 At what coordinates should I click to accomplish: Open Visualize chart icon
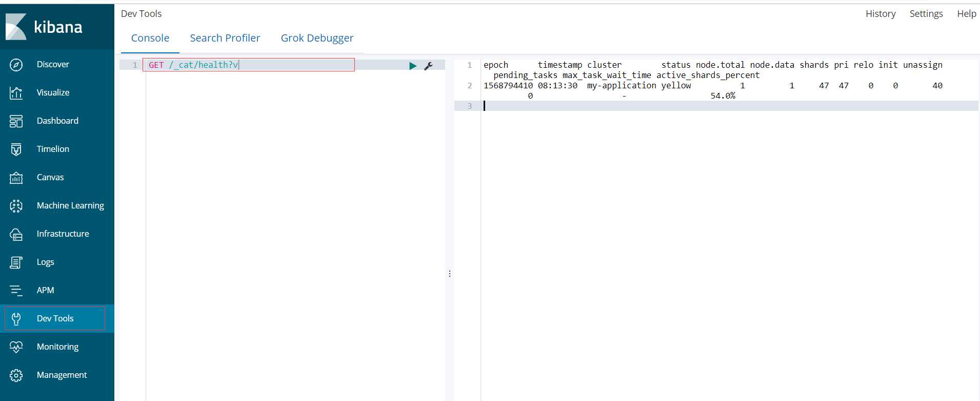coord(16,93)
